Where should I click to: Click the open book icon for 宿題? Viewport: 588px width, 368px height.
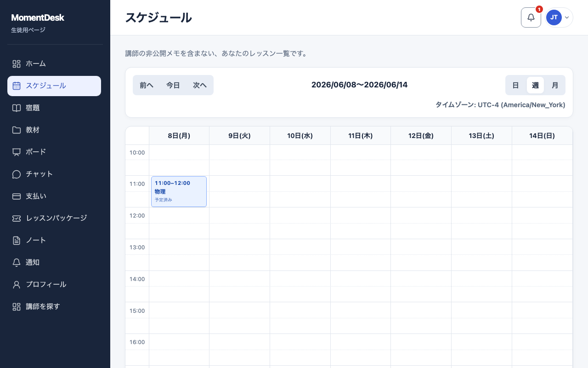pyautogui.click(x=17, y=108)
